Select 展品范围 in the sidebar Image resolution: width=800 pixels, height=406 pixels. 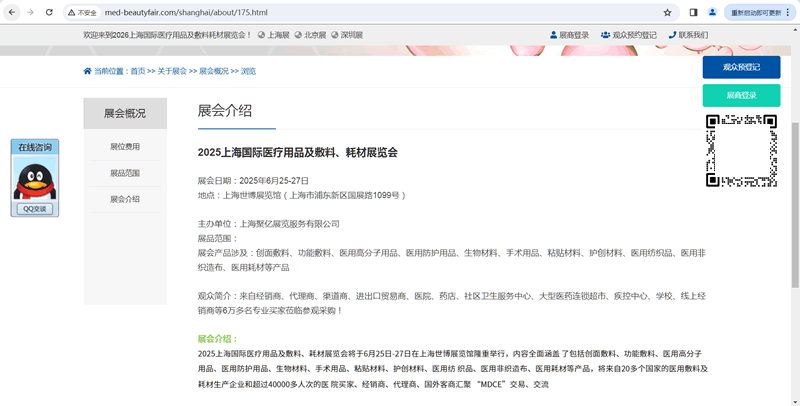point(125,173)
